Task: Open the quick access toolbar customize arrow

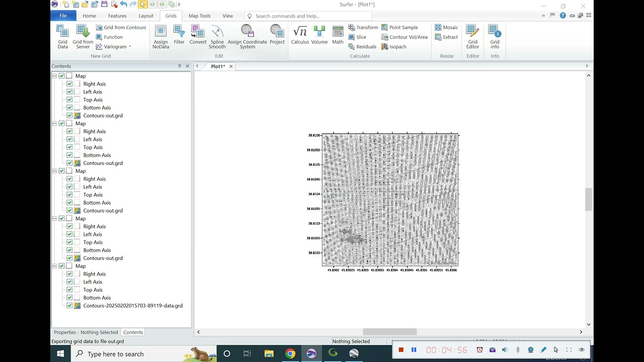Action: click(x=179, y=5)
